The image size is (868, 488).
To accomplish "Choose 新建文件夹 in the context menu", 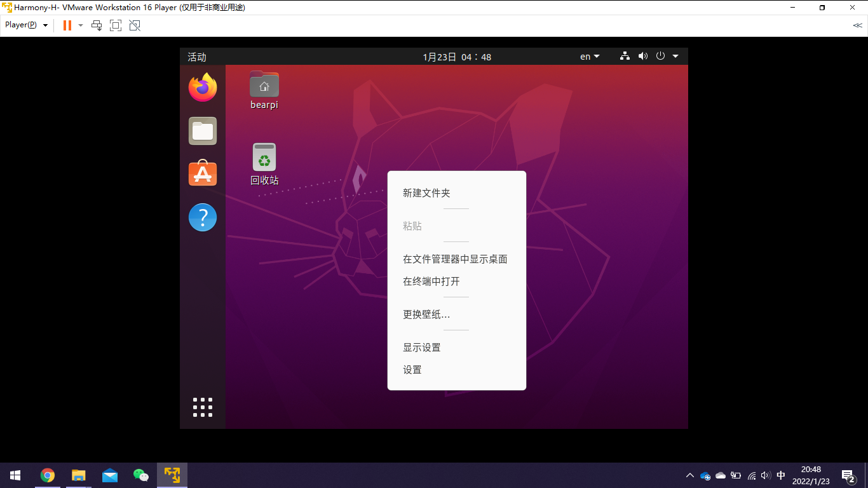I will coord(457,193).
